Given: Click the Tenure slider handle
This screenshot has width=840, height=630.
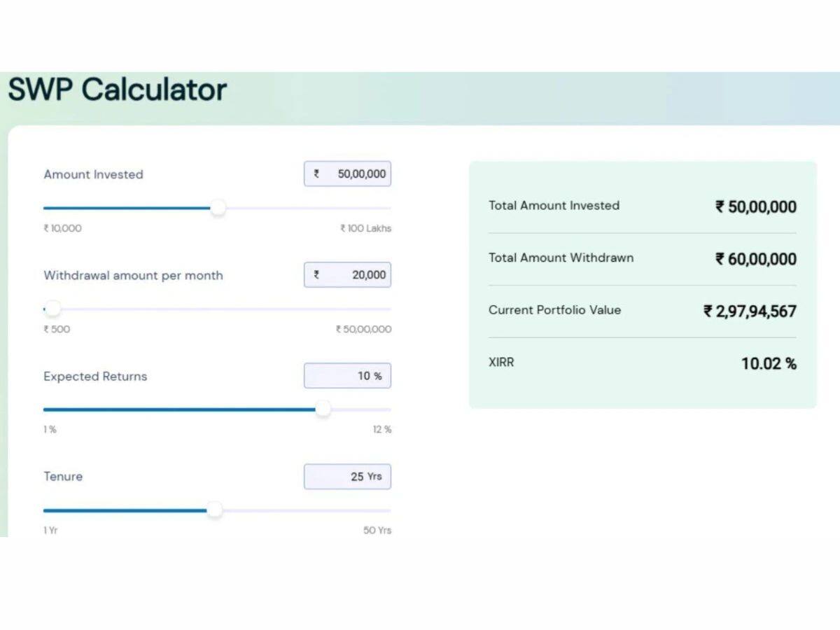Looking at the screenshot, I should (x=215, y=510).
